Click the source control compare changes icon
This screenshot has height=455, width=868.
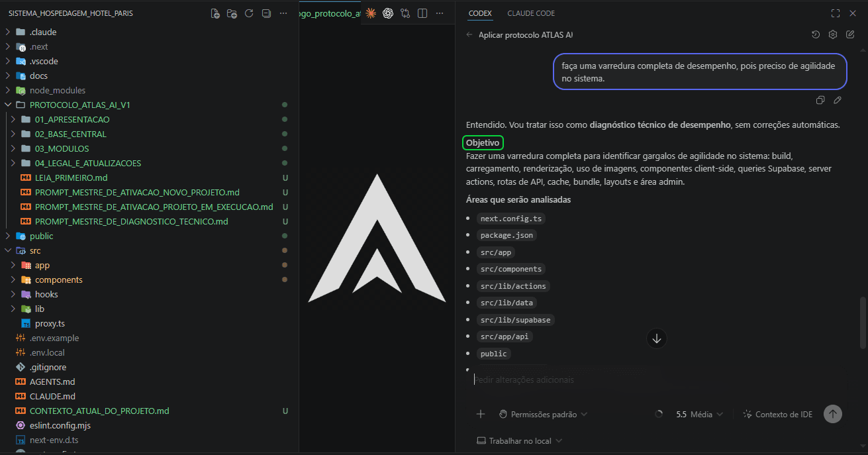[405, 13]
